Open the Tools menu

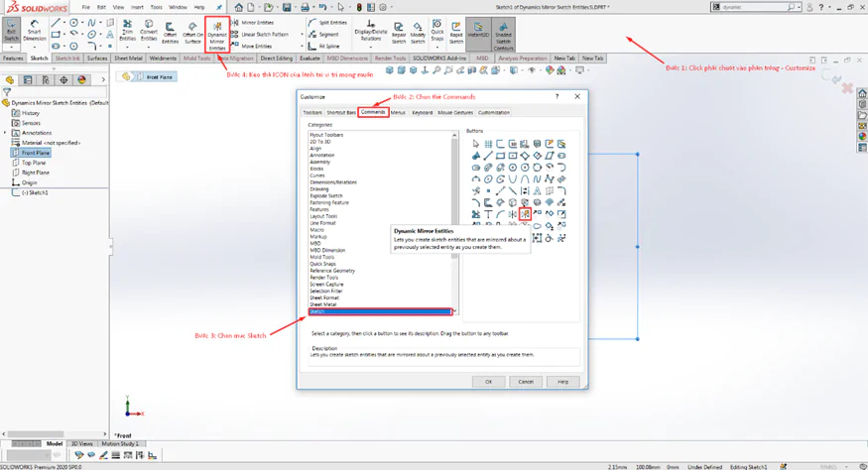coord(157,7)
